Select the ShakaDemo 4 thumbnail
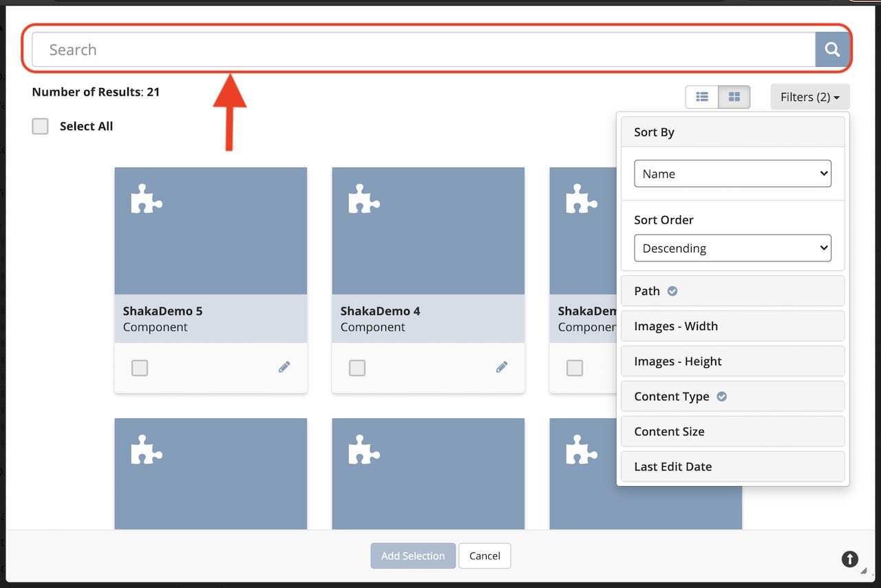881x588 pixels. (x=428, y=231)
